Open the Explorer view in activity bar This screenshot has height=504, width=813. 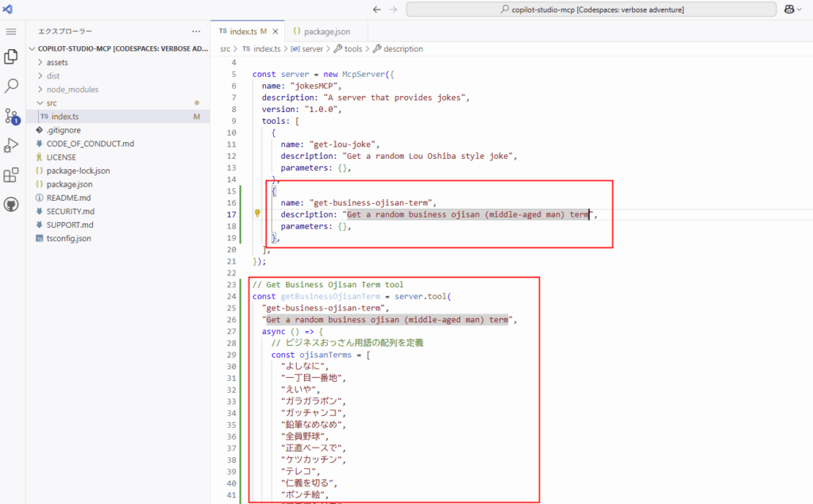tap(11, 56)
